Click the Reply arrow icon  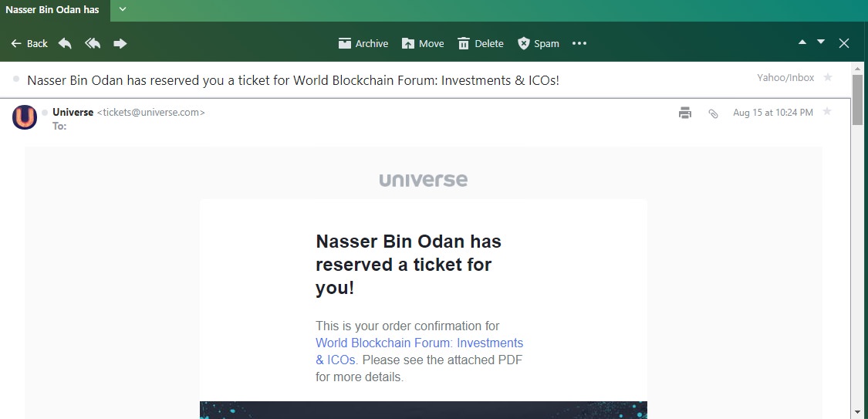[65, 43]
